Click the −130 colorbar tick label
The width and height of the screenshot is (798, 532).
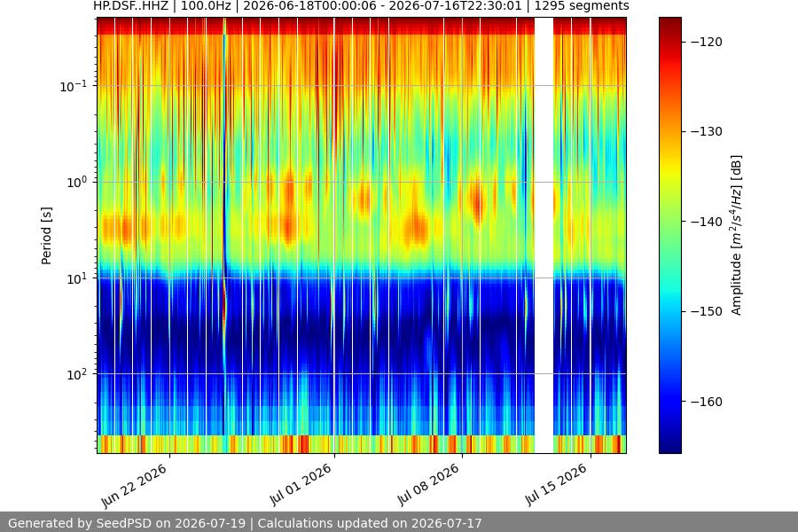click(x=707, y=131)
